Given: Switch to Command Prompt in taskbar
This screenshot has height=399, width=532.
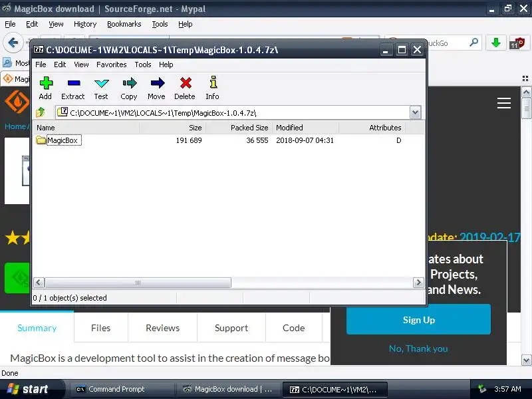Looking at the screenshot, I should pos(122,389).
